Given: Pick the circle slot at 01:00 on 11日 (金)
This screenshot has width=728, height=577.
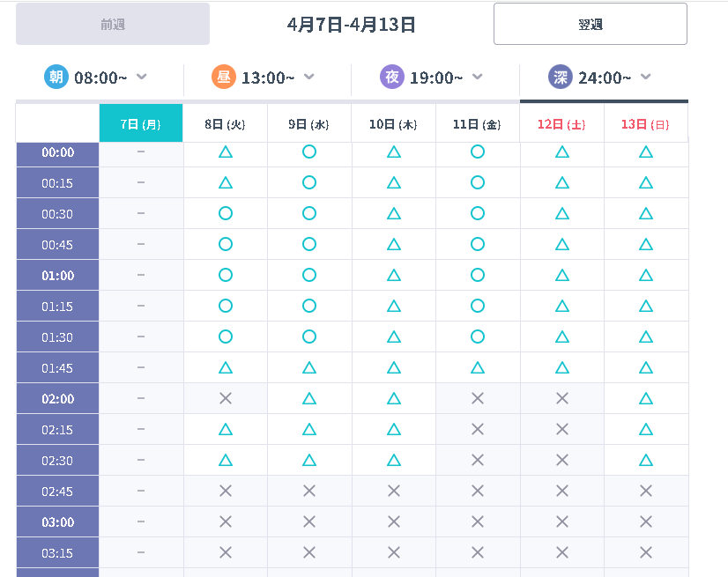Looking at the screenshot, I should click(x=478, y=275).
